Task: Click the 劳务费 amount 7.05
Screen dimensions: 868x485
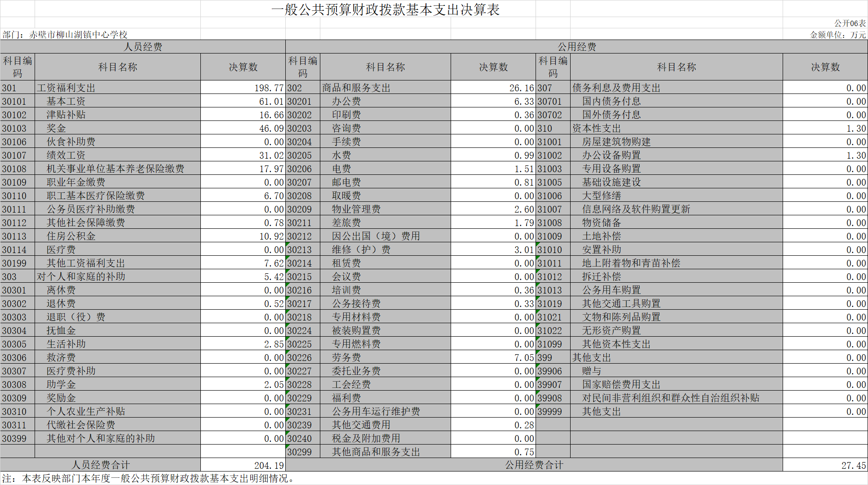Action: pyautogui.click(x=493, y=357)
